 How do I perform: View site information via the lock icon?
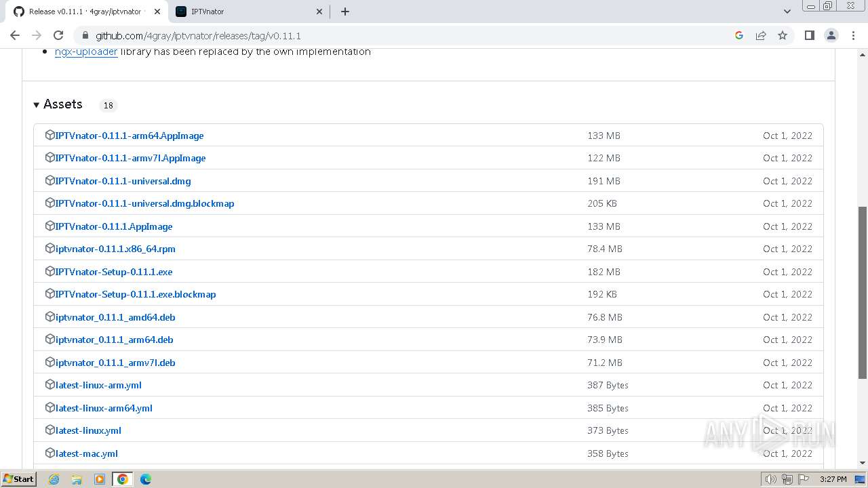click(x=85, y=35)
